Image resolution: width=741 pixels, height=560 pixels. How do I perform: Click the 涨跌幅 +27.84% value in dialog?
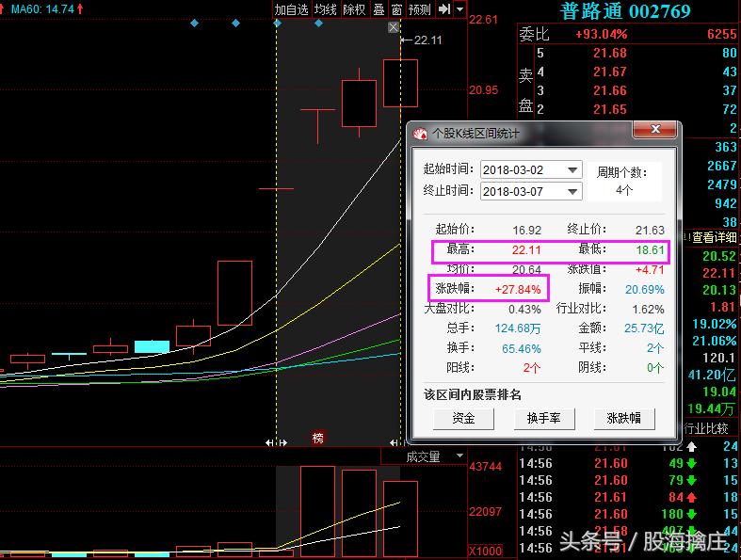[x=518, y=289]
